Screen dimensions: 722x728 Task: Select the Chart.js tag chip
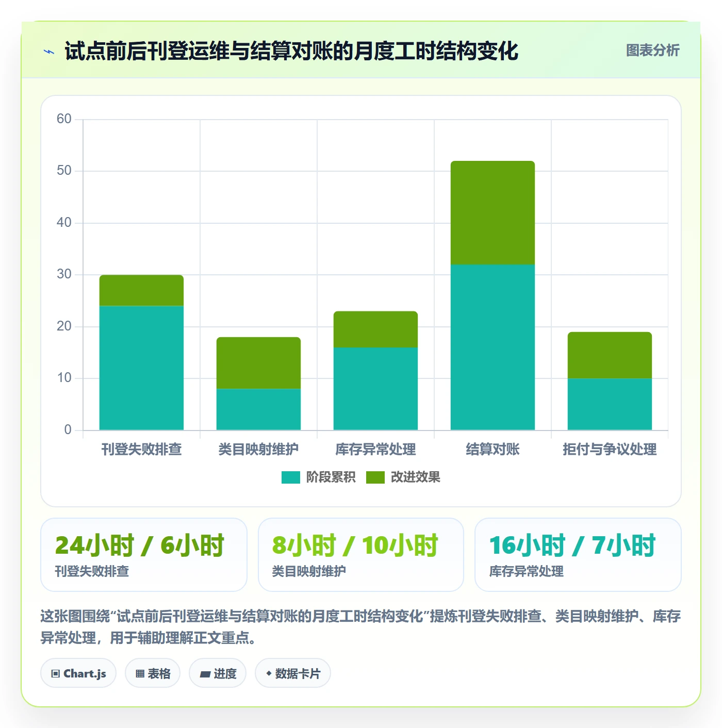[78, 673]
